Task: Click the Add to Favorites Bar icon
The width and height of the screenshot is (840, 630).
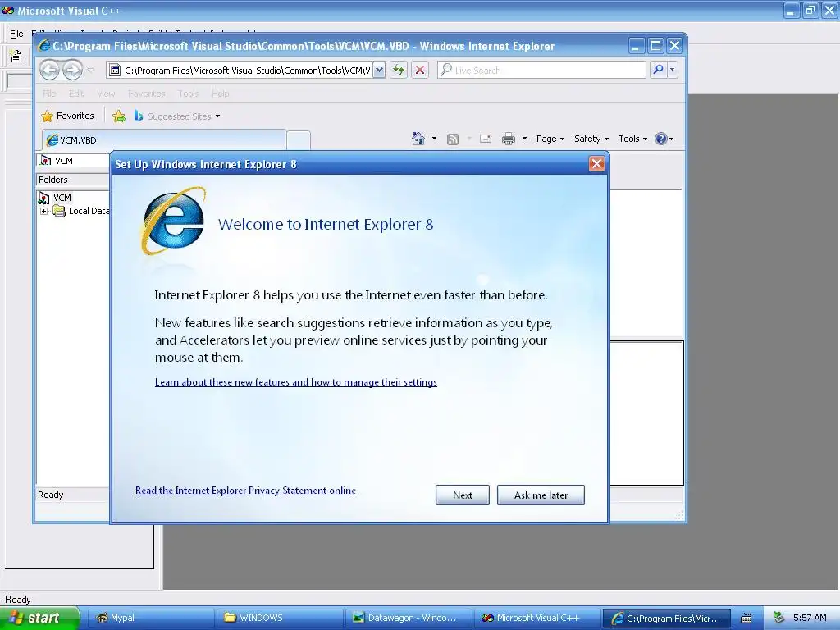Action: 119,116
